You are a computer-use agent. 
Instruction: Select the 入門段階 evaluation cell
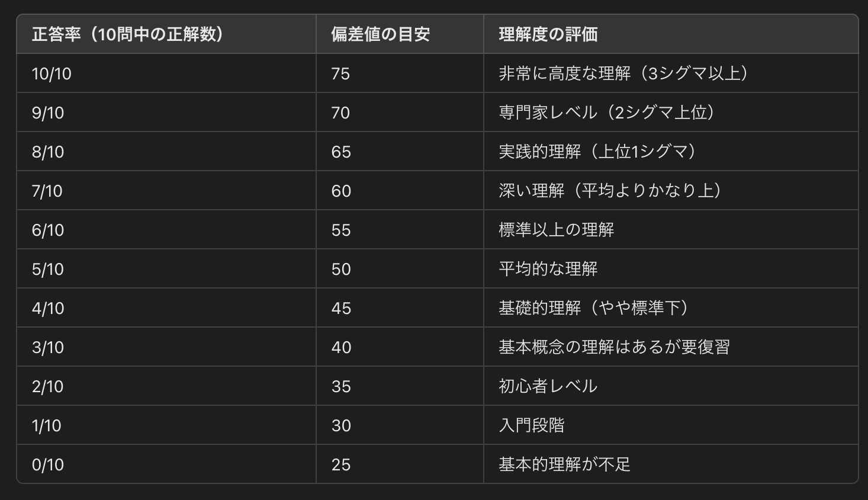pos(532,425)
